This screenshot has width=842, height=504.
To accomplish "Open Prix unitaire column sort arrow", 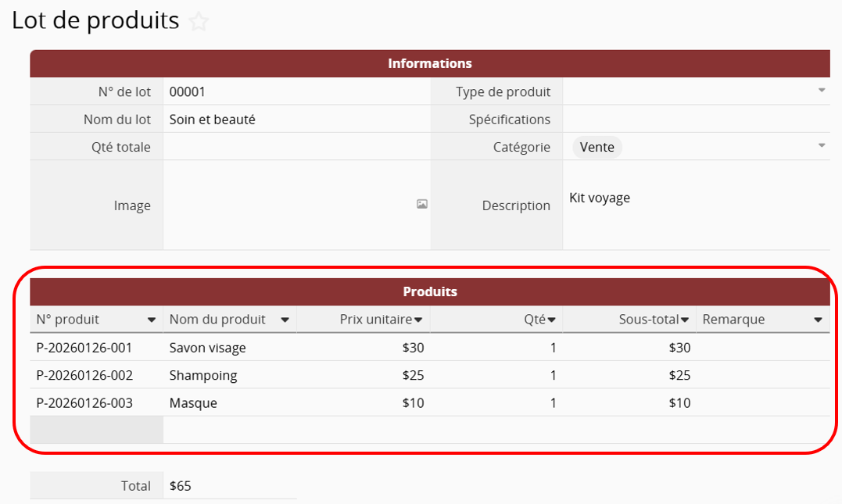I will (418, 320).
